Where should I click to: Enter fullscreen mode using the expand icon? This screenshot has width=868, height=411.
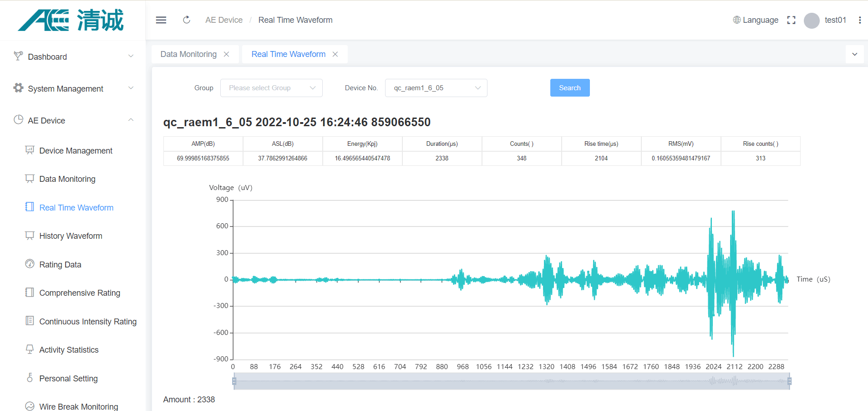(x=791, y=20)
